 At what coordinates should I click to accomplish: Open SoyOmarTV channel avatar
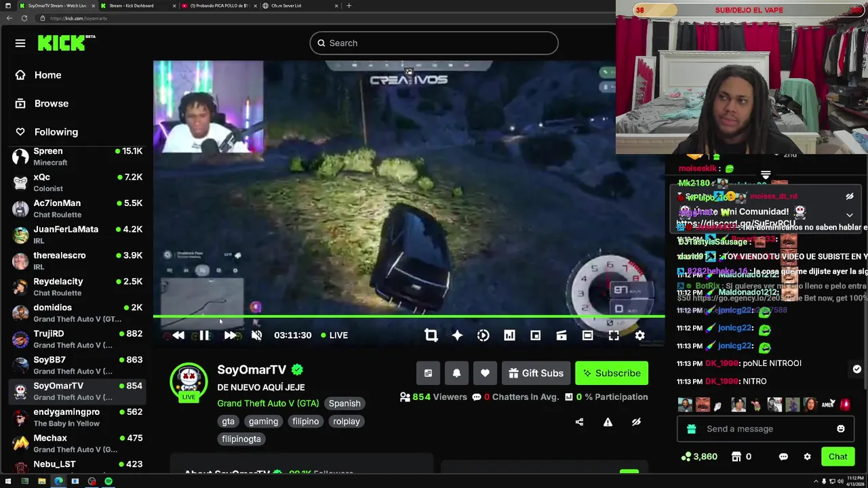pos(189,380)
